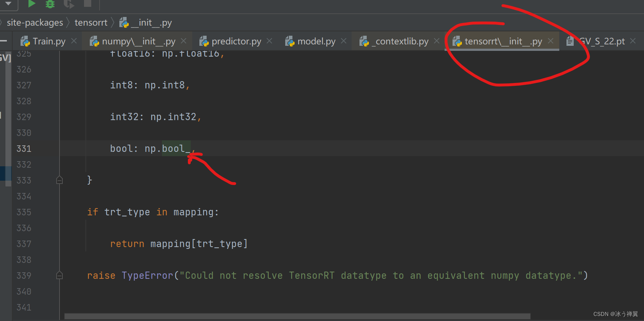The width and height of the screenshot is (644, 321).
Task: Close the _contextlib.py tab
Action: [437, 41]
